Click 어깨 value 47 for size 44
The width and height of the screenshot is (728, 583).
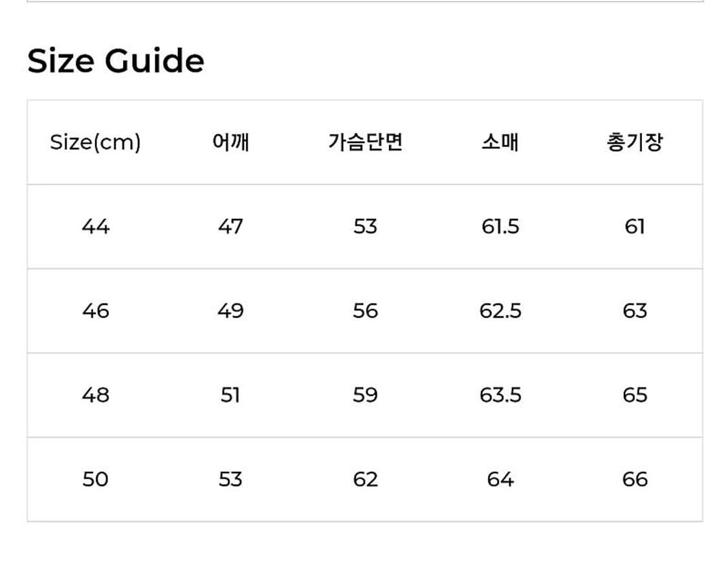point(230,226)
